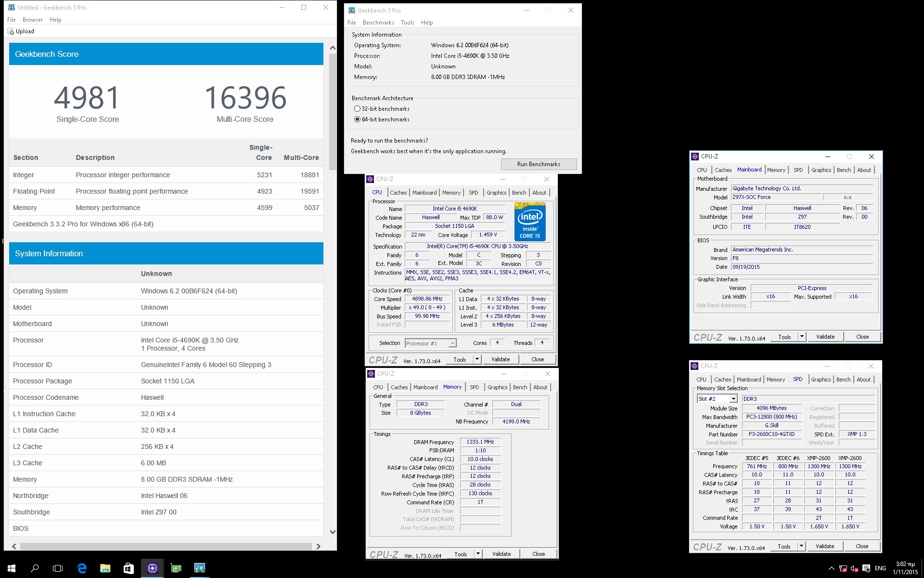Open Tools menu in Geekbench 3 Pro
Screen dimensions: 924x578
click(407, 23)
